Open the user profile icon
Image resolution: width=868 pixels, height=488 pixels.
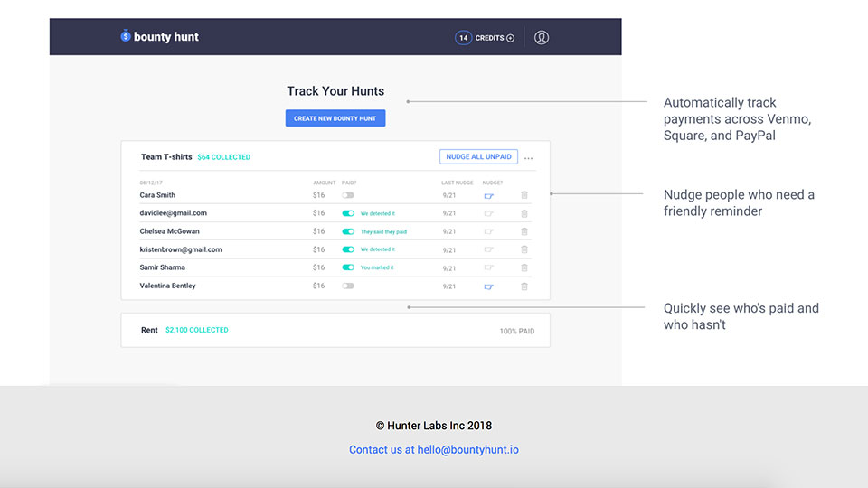pos(542,38)
